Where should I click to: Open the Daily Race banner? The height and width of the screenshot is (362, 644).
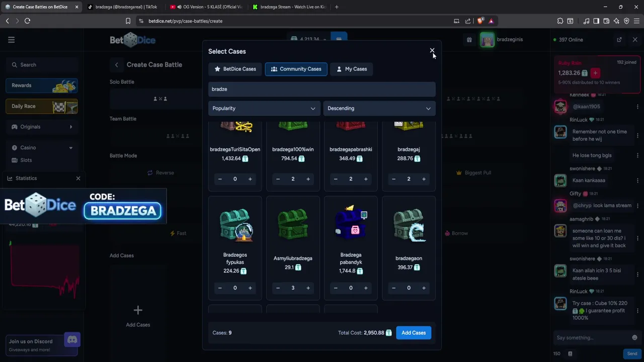point(42,106)
